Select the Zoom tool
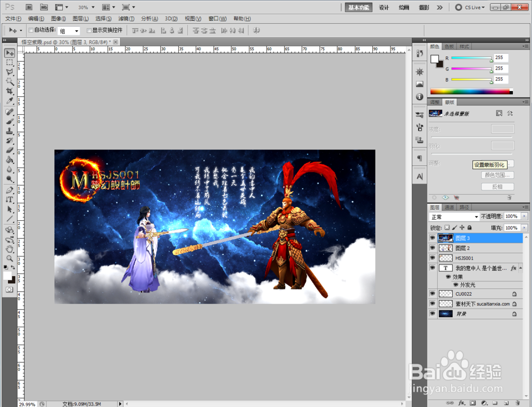 10,259
